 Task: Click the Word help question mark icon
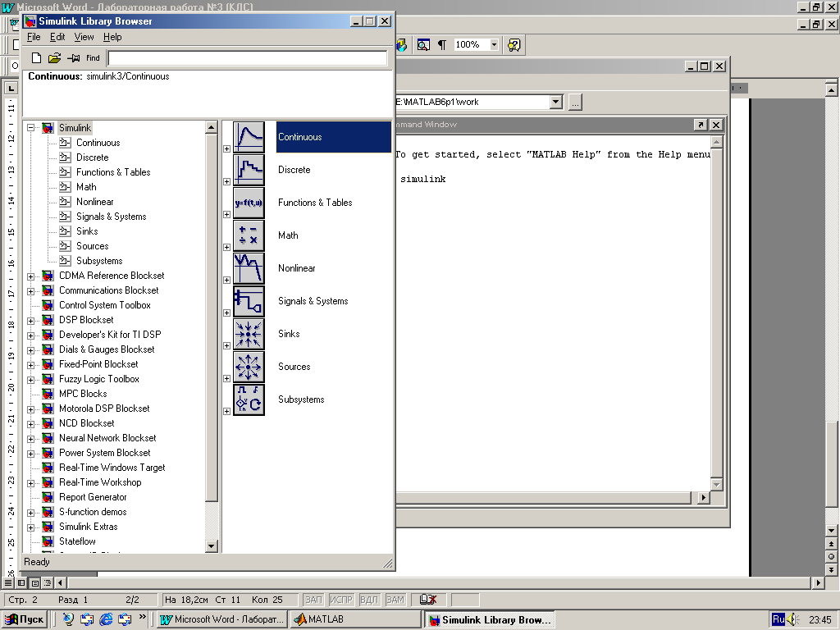(x=514, y=45)
